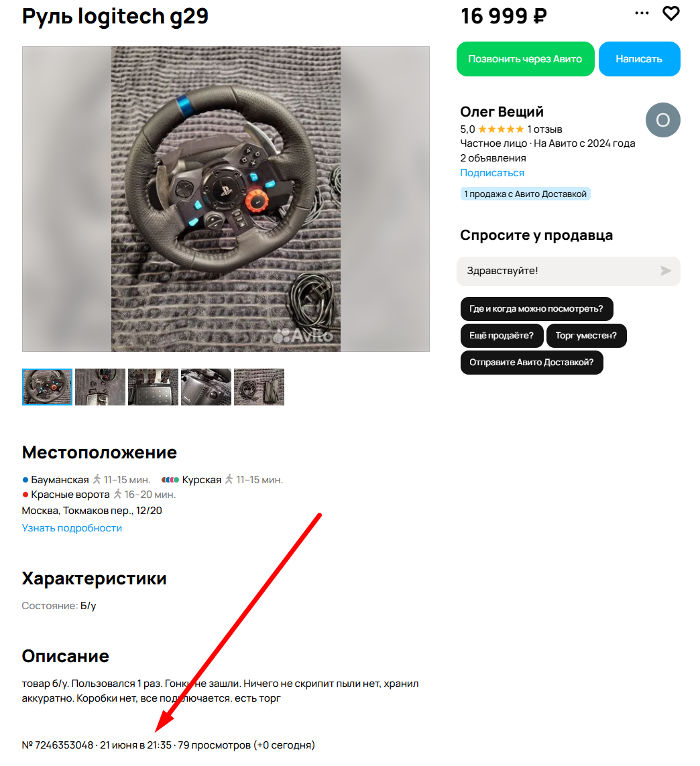Screen dimensions: 700x766
Task: Click the 'Позвонить через Авито' button
Action: 525,59
